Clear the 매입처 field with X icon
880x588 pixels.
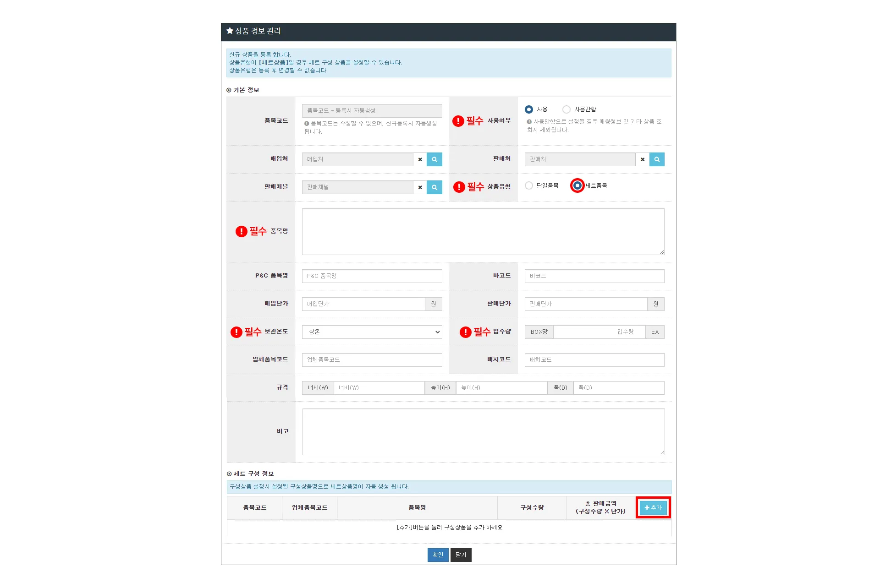point(420,159)
